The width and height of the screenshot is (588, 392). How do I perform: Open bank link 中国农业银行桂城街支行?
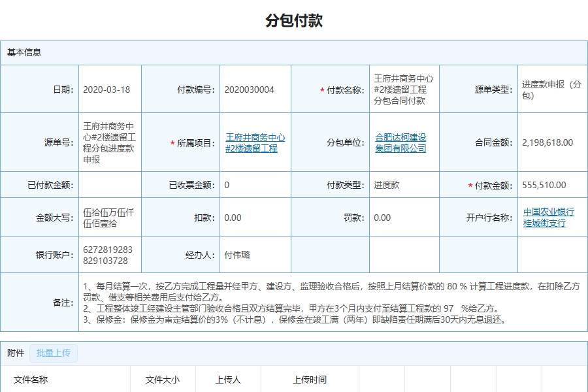coord(547,216)
